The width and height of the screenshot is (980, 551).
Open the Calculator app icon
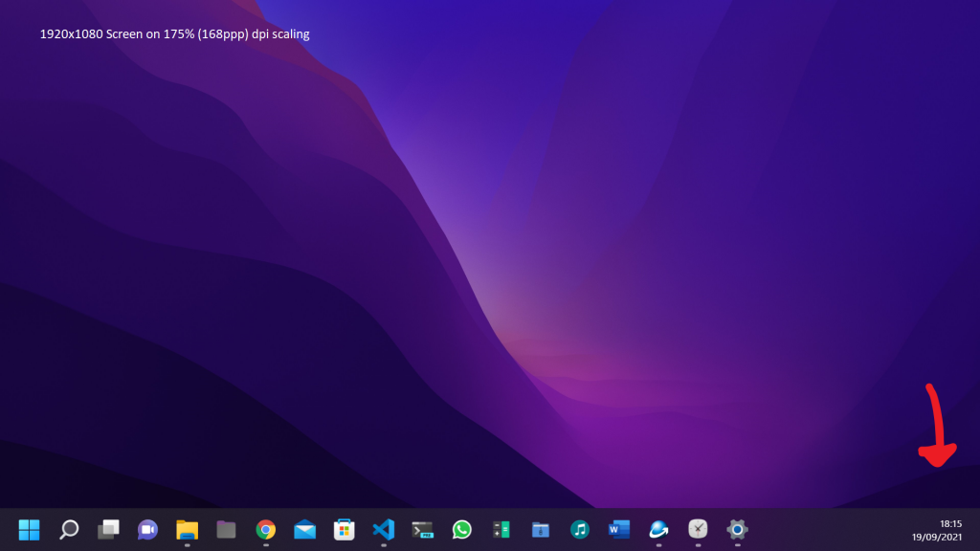(501, 529)
